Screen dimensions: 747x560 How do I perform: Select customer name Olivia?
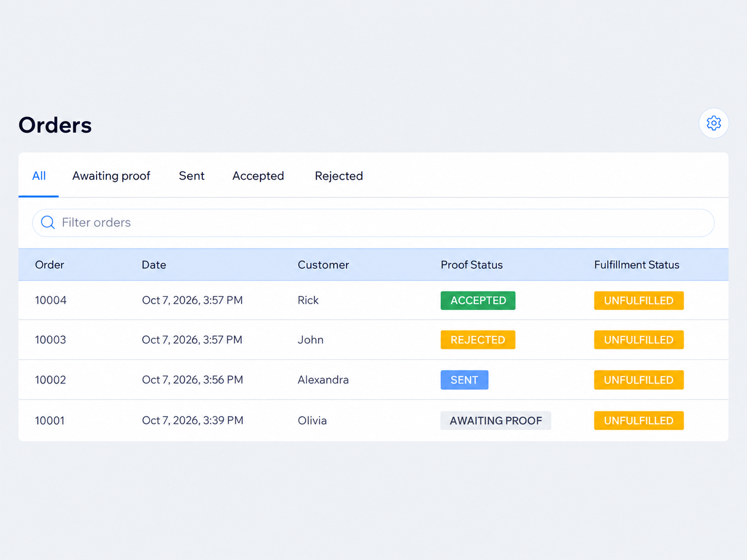coord(312,420)
